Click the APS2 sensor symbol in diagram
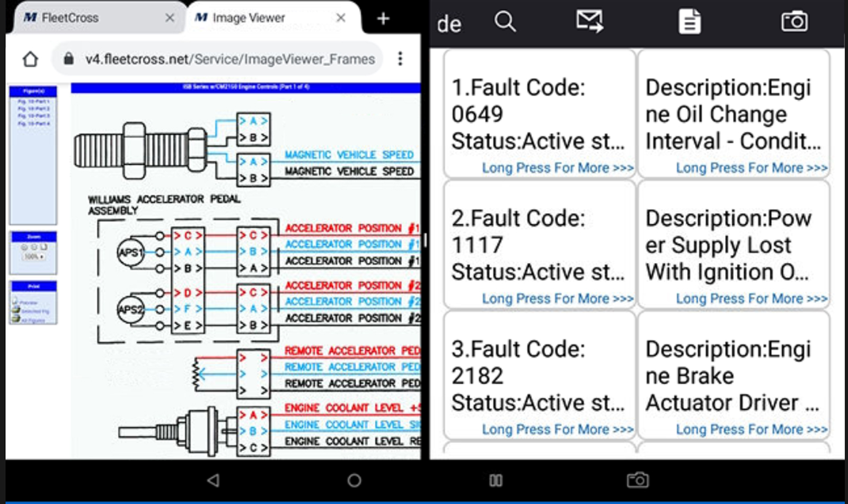The image size is (848, 504). click(x=130, y=309)
